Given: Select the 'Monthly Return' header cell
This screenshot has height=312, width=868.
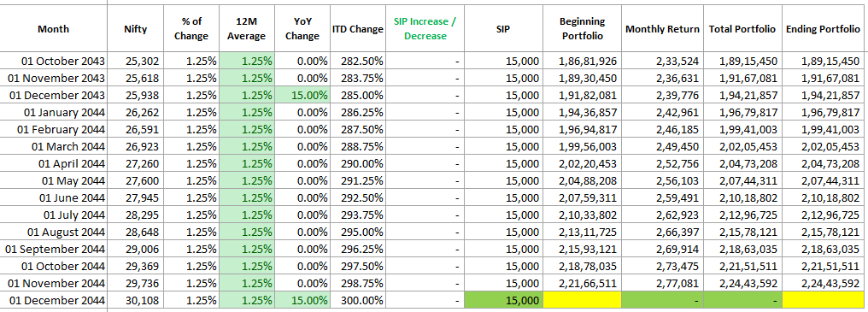Looking at the screenshot, I should coord(663,29).
